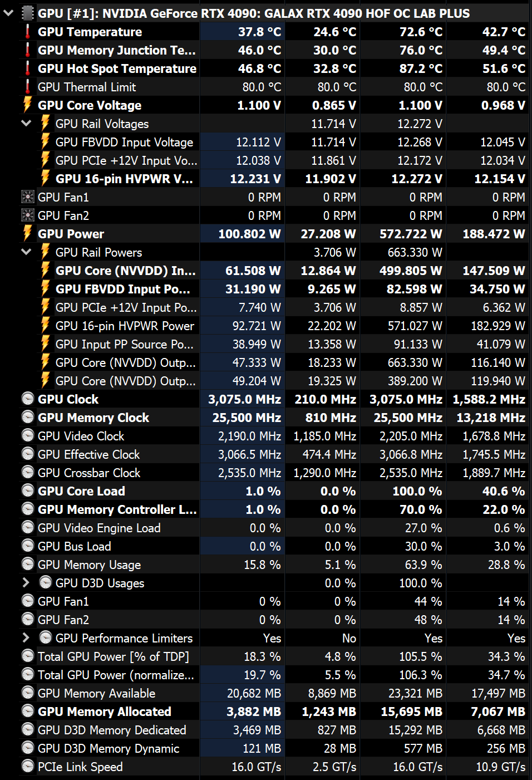532x780 pixels.
Task: Select the GPU Memory Available label
Action: (97, 693)
